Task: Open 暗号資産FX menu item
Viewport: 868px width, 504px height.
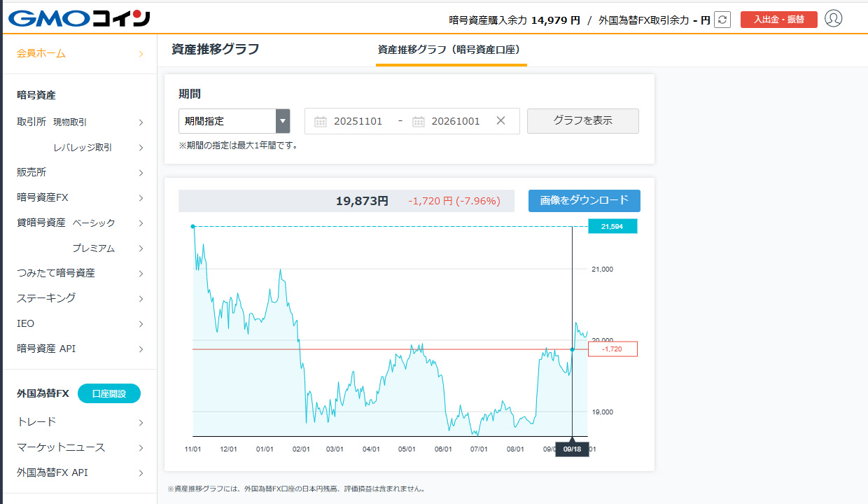Action: point(79,197)
